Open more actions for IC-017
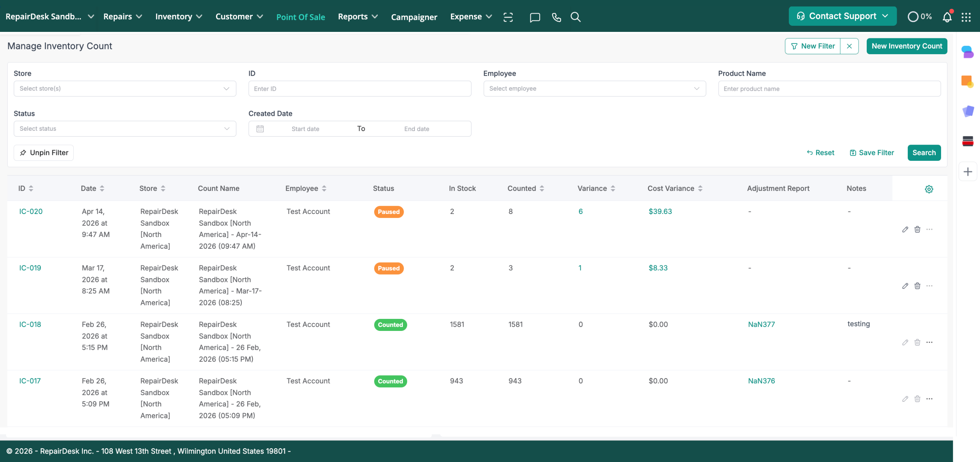Viewport: 980px width, 462px height. pos(929,399)
